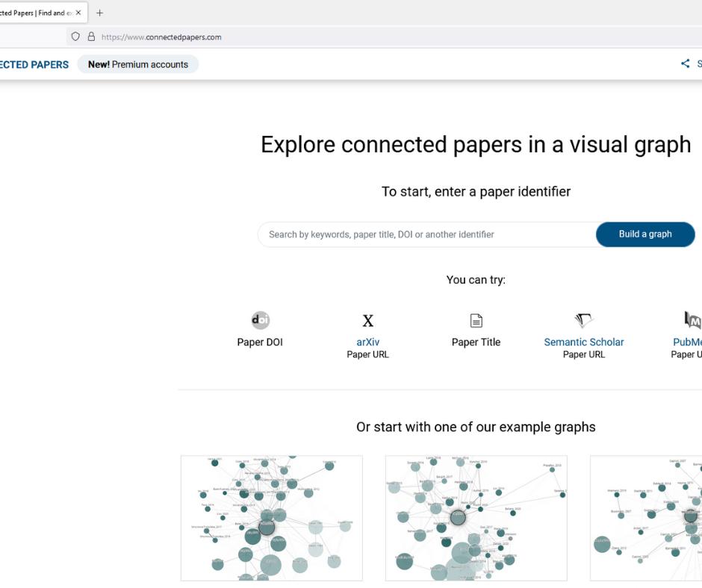
Task: Click the Paper Title document icon
Action: [x=476, y=320]
